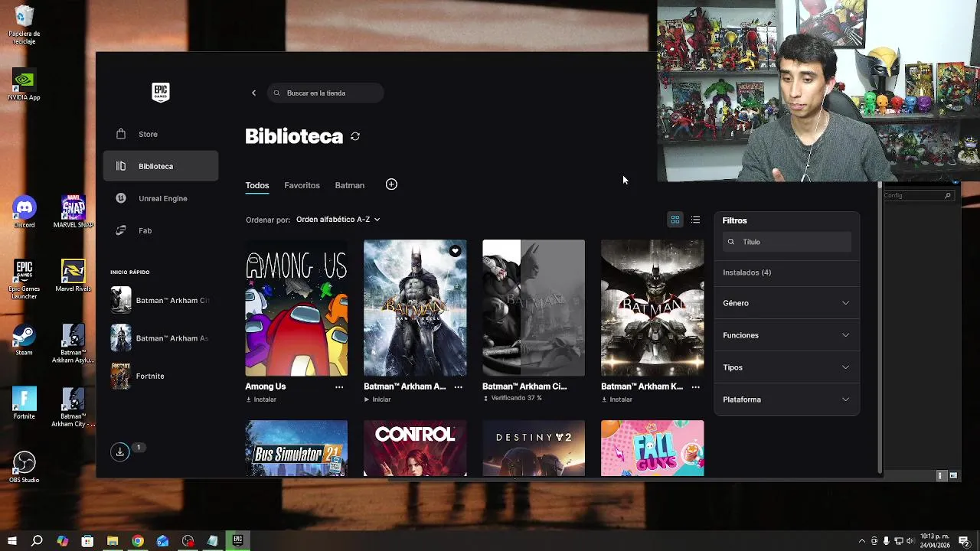This screenshot has height=551, width=980.
Task: Click the volume icon in system tray
Action: coord(911,541)
